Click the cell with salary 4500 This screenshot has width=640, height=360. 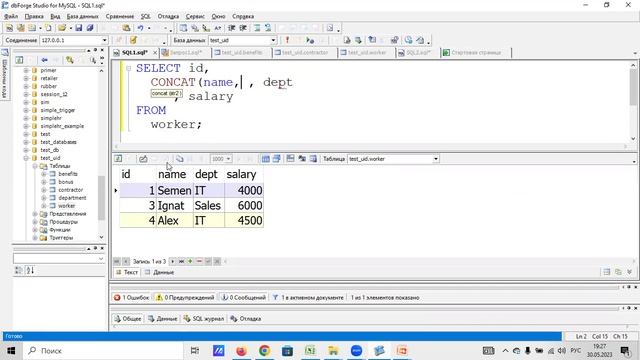[x=244, y=220]
